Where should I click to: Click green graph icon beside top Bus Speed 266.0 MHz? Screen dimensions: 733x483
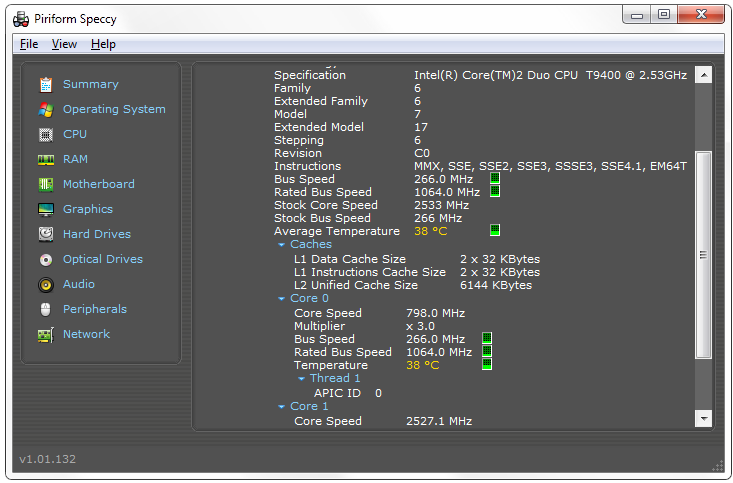pos(495,179)
